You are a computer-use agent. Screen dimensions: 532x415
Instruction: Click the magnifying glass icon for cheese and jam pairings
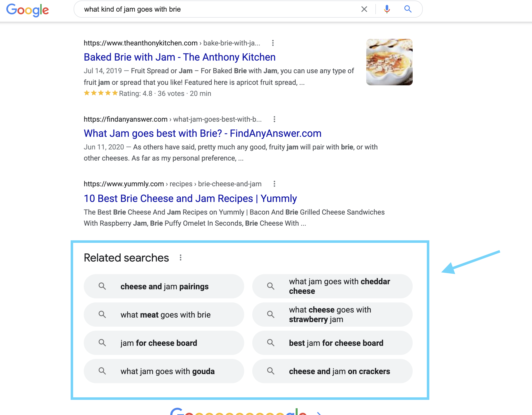point(102,286)
